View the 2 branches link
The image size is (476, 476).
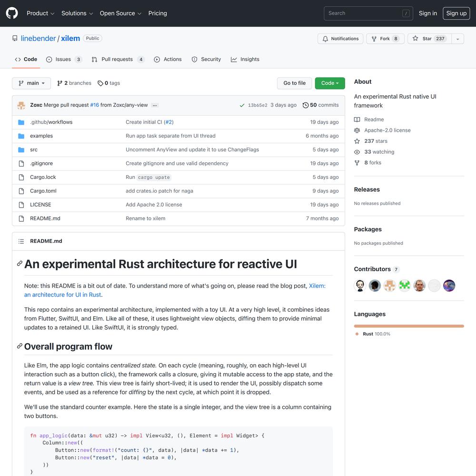point(74,83)
